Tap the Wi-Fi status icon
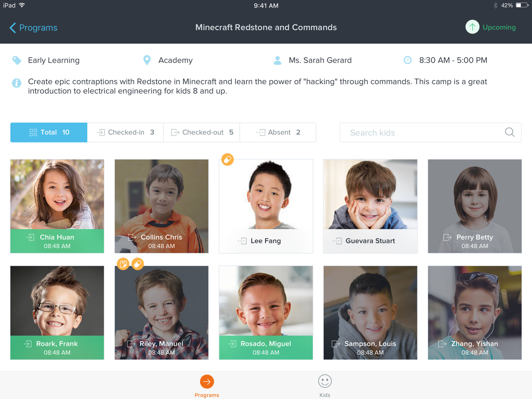Screen dimensions: 532x399 point(22,5)
